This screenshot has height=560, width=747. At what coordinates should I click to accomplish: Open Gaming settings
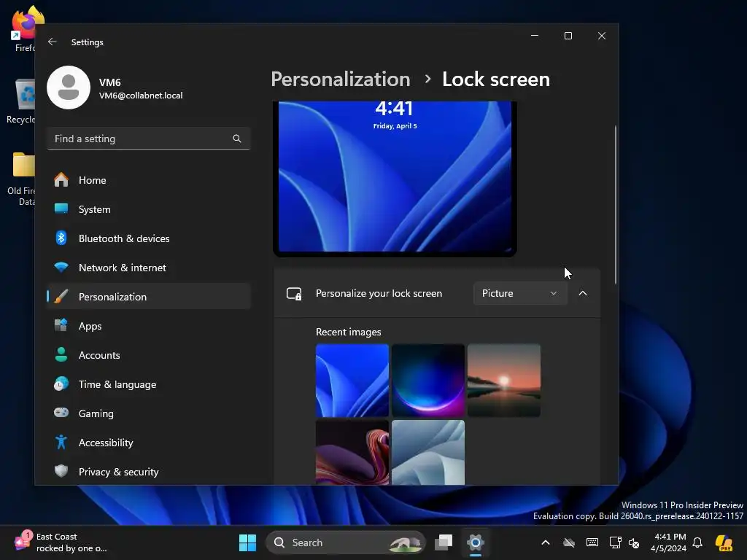point(149,413)
